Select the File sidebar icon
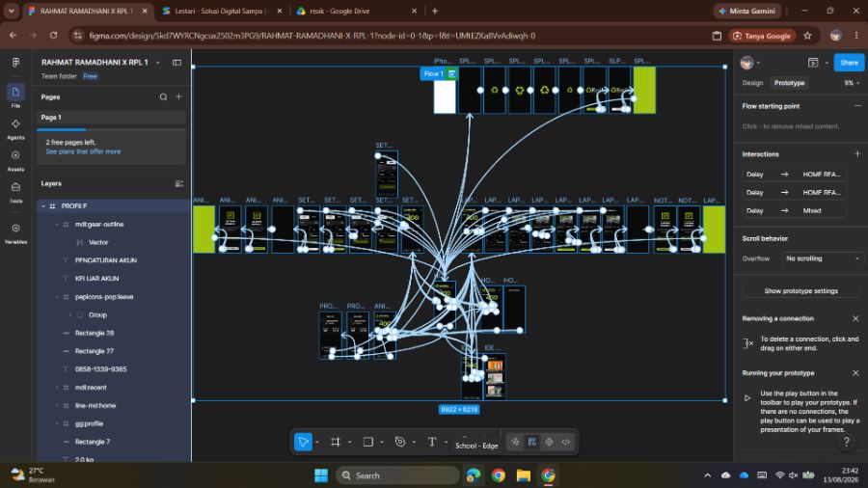Viewport: 868px width, 488px height. [15, 92]
